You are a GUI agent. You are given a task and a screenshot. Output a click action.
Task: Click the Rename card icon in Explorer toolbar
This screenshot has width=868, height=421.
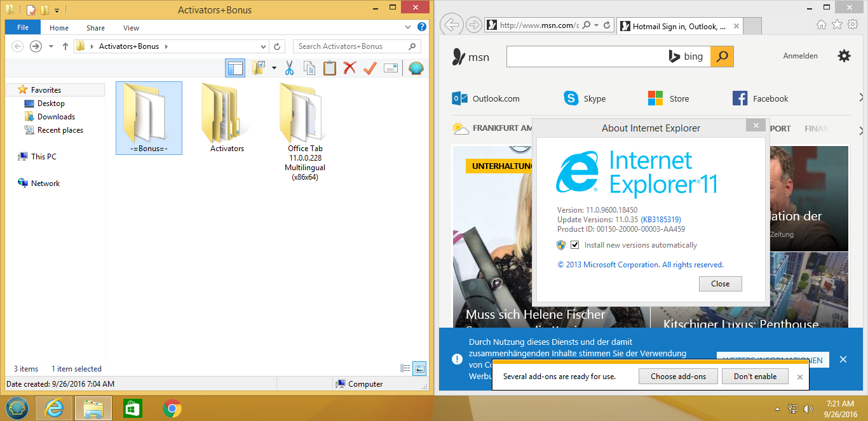pyautogui.click(x=391, y=68)
